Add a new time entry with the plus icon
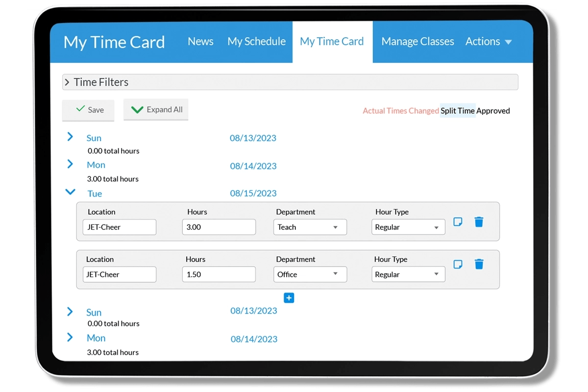The height and width of the screenshot is (392, 588). [x=289, y=298]
